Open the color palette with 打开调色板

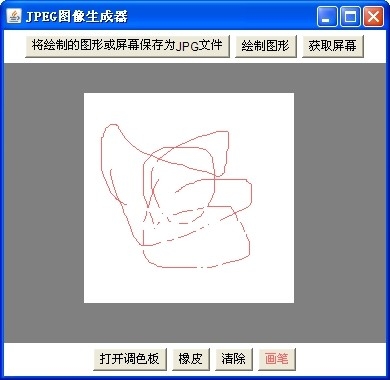(130, 359)
